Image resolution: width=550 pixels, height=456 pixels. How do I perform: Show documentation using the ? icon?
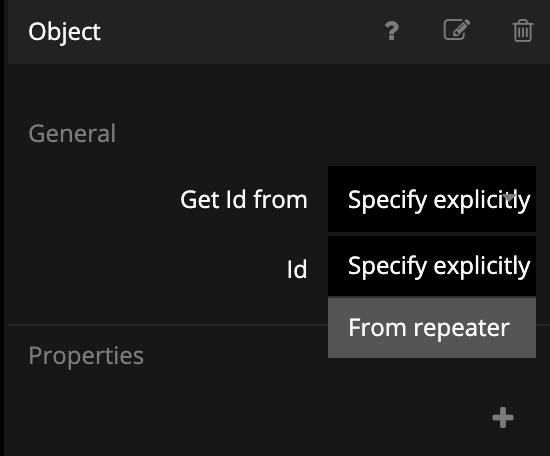tap(392, 31)
